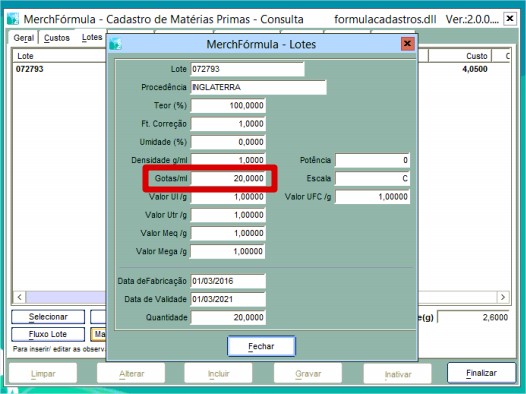Screen dimensions: 526x394
Task: Click the MerchFórmula app icon in main title bar
Action: pos(13,19)
